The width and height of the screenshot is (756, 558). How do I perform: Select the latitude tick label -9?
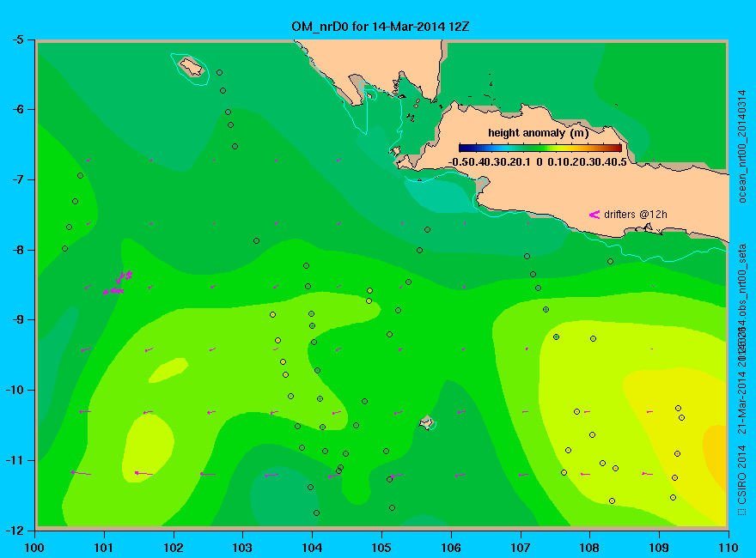(17, 320)
